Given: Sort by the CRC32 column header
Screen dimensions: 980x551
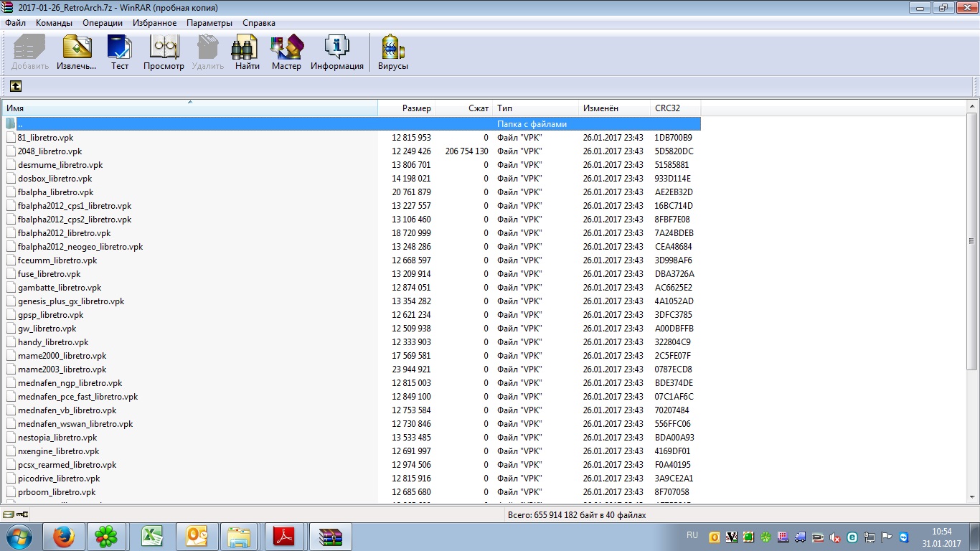Looking at the screenshot, I should tap(675, 108).
